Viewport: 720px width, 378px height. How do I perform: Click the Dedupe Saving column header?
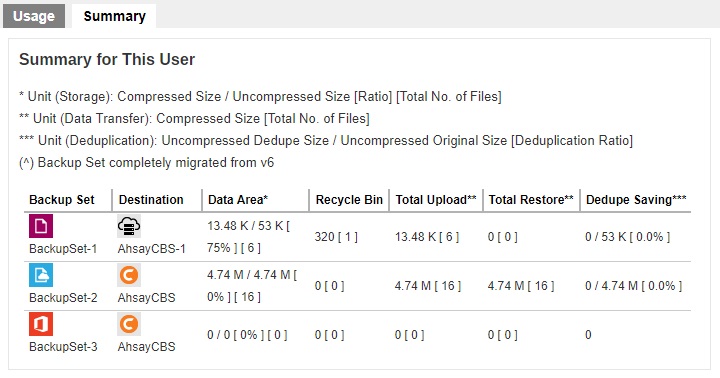pos(636,200)
